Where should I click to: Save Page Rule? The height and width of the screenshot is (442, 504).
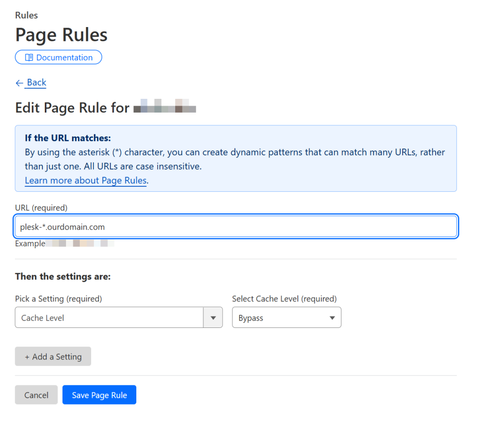(x=99, y=395)
